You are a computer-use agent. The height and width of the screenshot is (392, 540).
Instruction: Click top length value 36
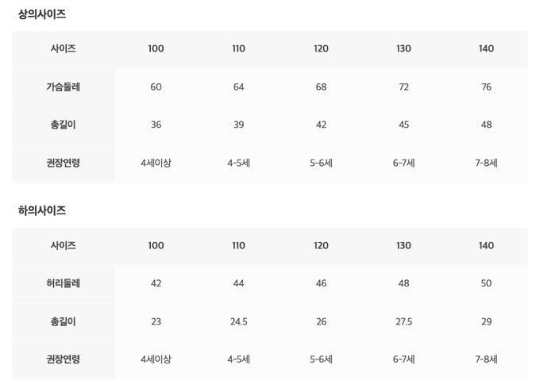click(156, 125)
